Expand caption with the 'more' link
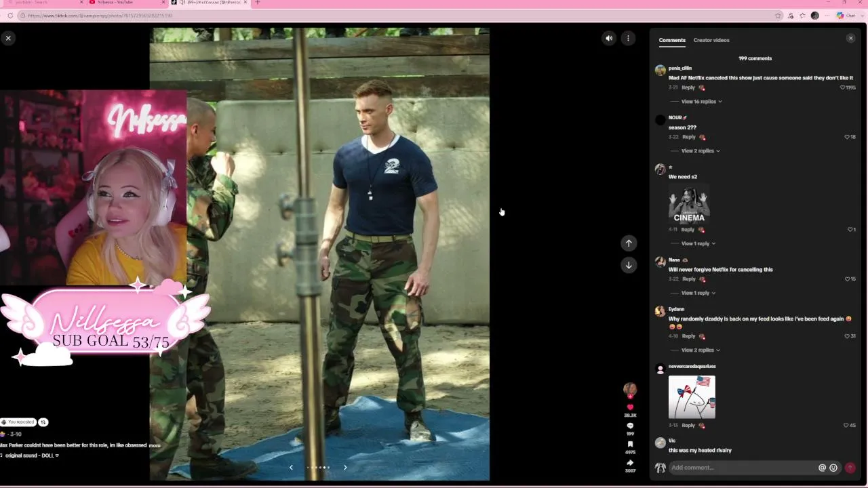 coord(155,445)
